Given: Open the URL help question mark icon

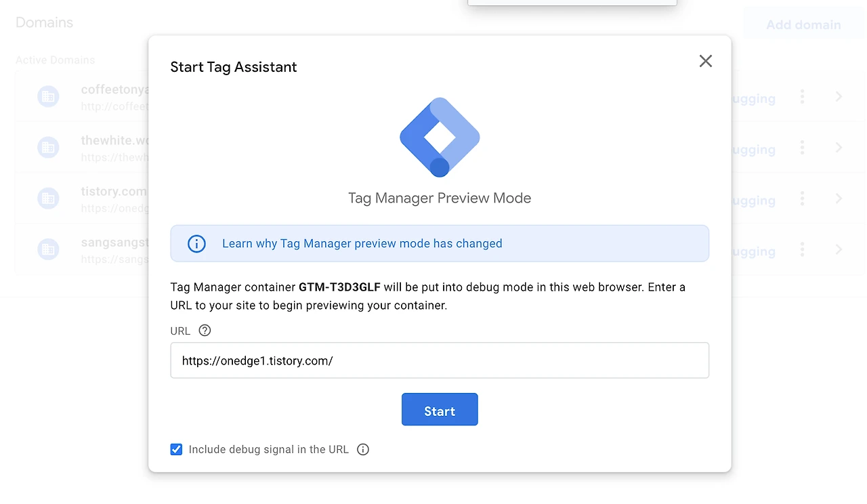Looking at the screenshot, I should (x=205, y=331).
